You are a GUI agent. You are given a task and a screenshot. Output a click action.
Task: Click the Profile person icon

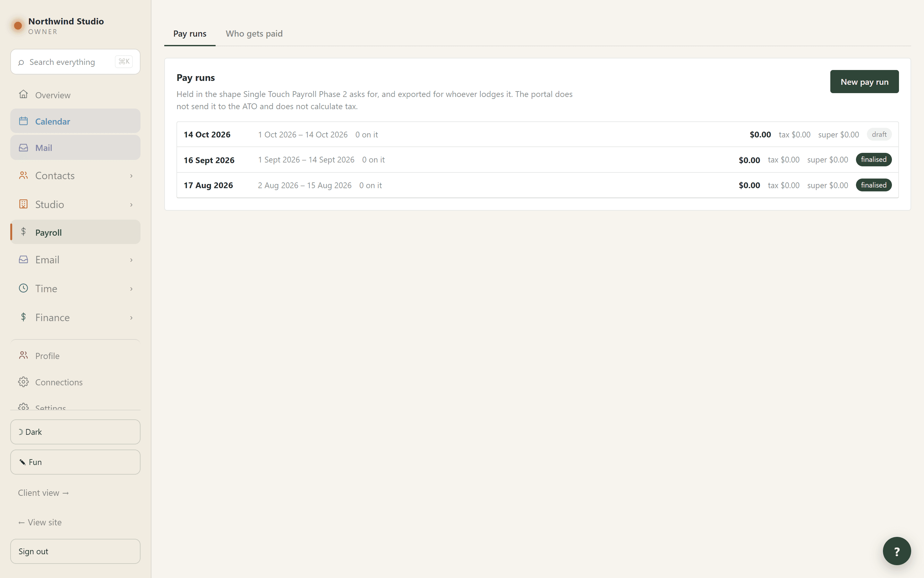[23, 355]
